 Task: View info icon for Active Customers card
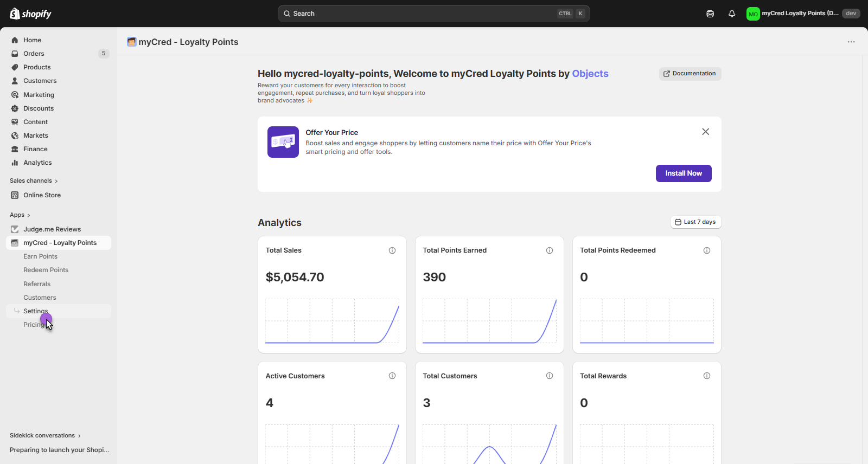tap(392, 376)
